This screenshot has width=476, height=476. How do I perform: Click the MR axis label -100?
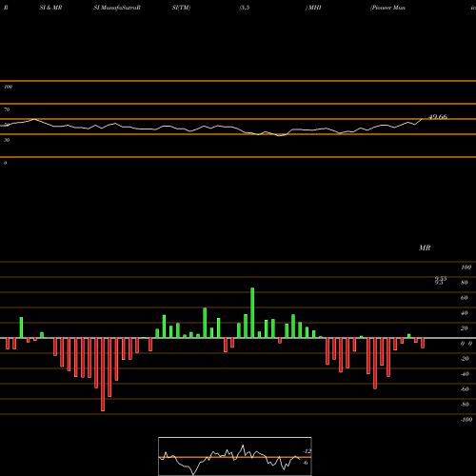[x=466, y=420]
